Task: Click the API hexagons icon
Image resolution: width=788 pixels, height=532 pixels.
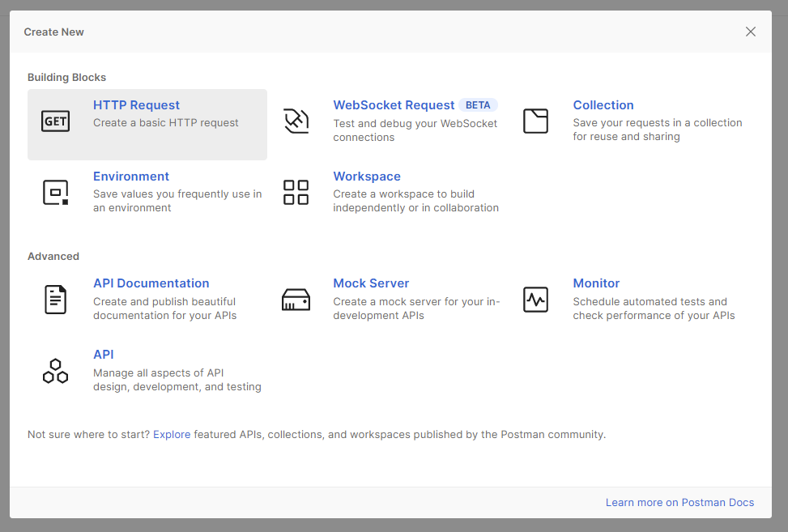Action: [x=55, y=371]
